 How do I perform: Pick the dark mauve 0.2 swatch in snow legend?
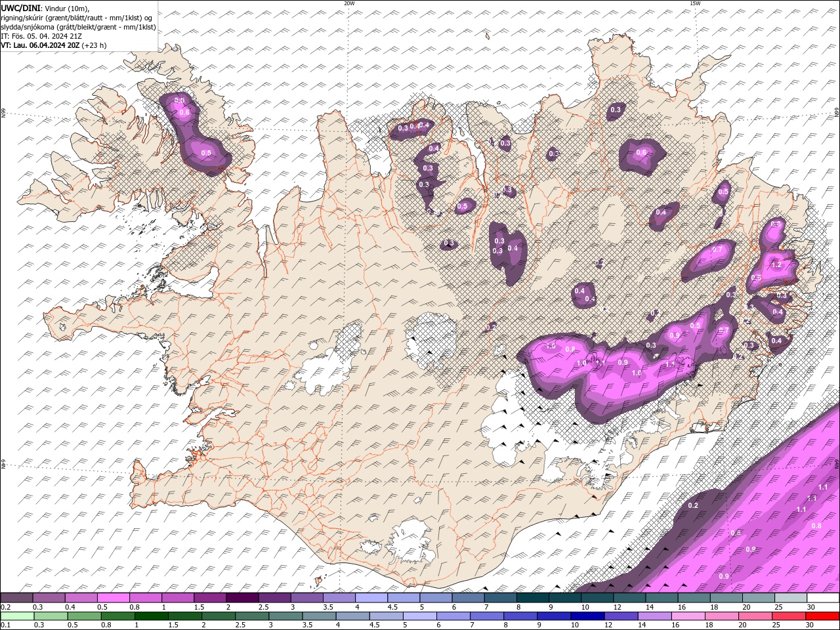(x=16, y=598)
